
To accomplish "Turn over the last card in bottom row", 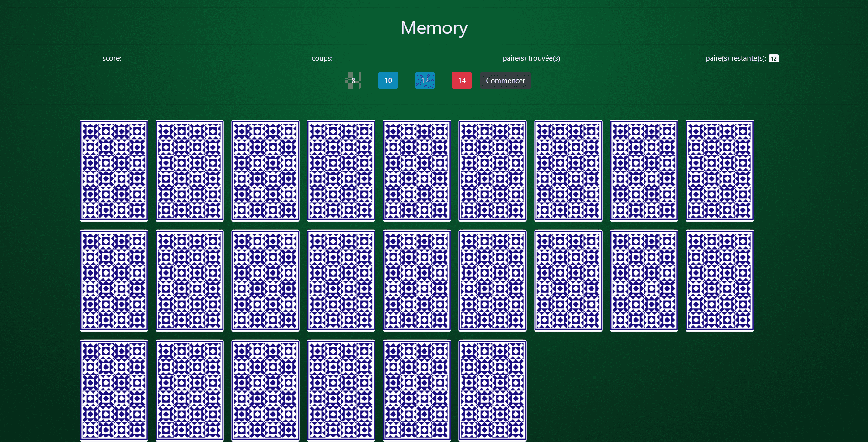I will [493, 390].
